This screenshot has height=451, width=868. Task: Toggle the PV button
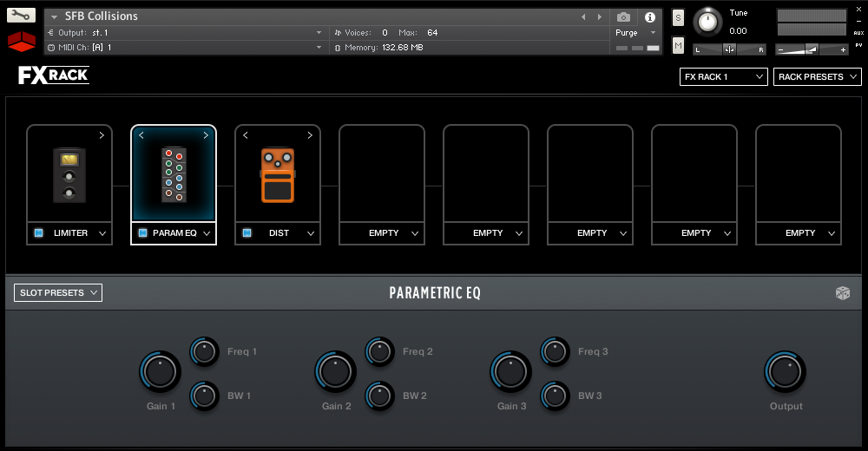(x=858, y=45)
